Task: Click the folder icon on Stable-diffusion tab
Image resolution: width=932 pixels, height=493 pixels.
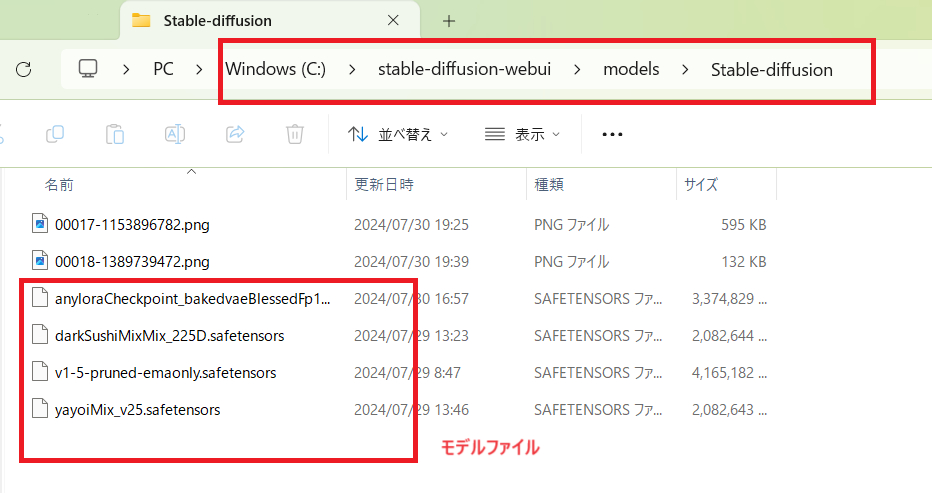Action: tap(141, 20)
